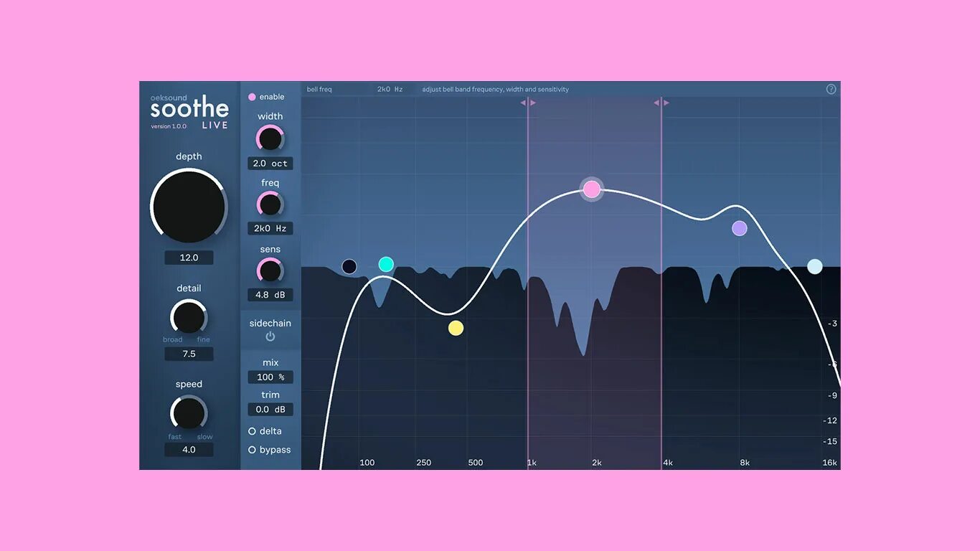Click the sens knob
Viewport: 980px width, 551px height.
[x=270, y=271]
